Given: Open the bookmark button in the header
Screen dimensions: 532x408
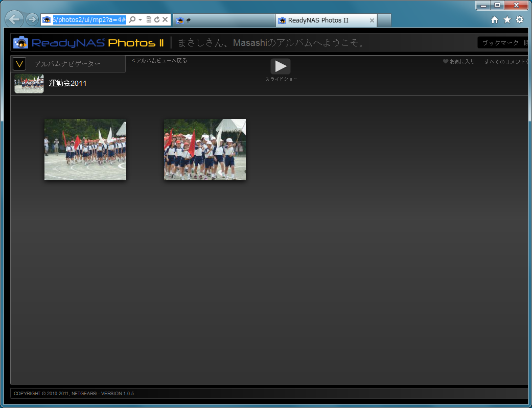Looking at the screenshot, I should click(x=503, y=43).
